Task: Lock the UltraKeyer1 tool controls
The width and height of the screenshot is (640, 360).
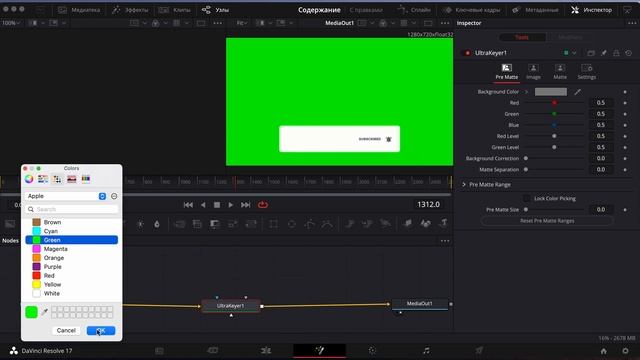Action: [x=616, y=53]
